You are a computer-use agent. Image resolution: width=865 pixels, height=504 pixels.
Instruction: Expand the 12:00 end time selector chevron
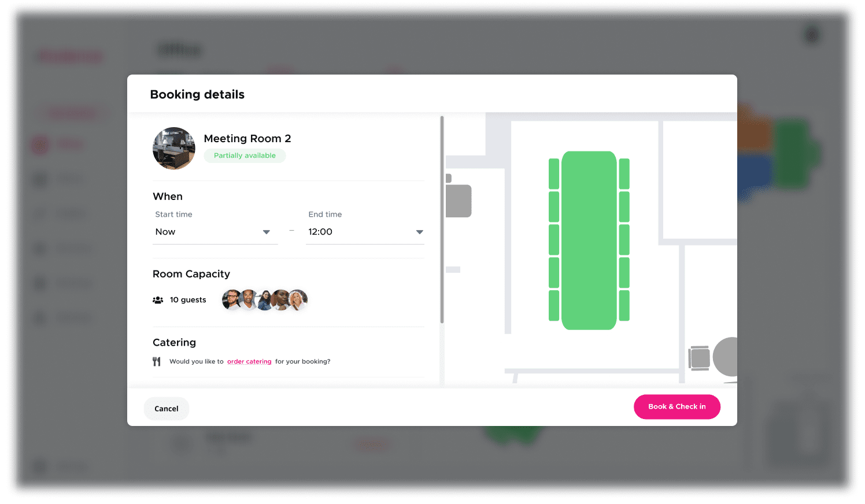point(419,232)
